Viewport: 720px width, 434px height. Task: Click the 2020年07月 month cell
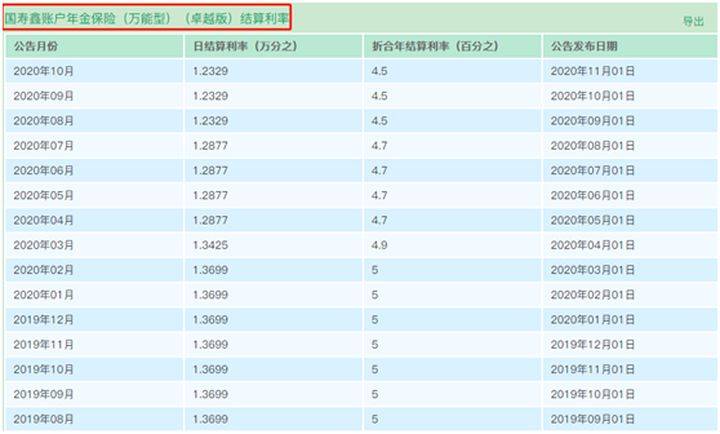tap(44, 145)
